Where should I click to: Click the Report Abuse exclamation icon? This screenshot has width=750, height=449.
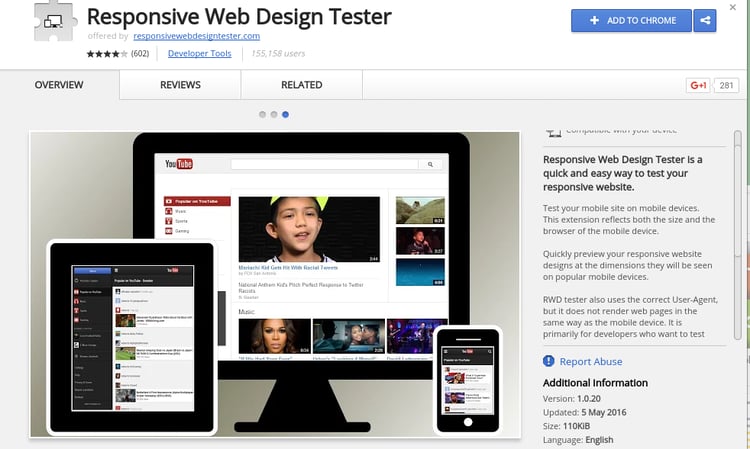tap(548, 362)
